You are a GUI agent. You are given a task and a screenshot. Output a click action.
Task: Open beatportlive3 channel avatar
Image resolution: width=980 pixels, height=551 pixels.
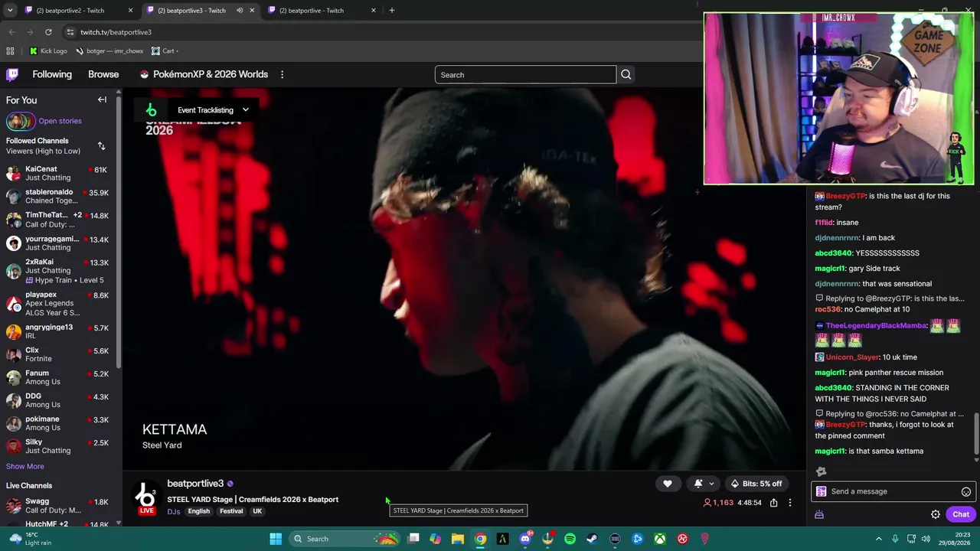145,497
